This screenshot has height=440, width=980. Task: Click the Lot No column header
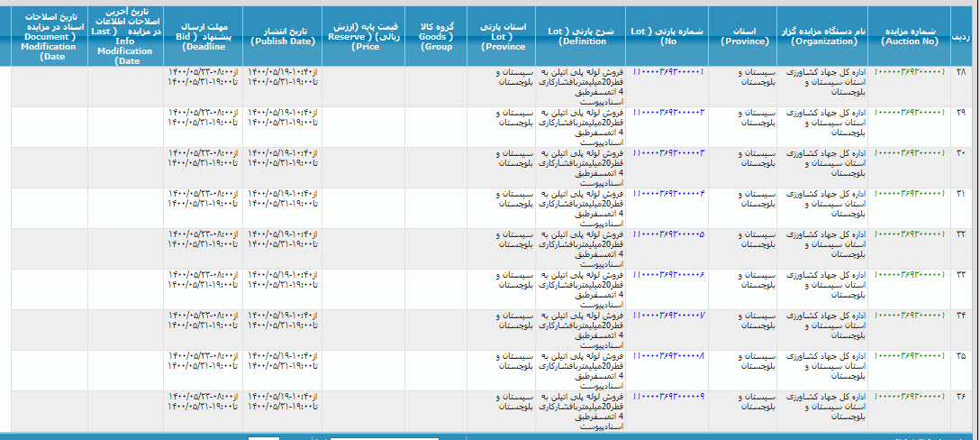click(x=667, y=36)
